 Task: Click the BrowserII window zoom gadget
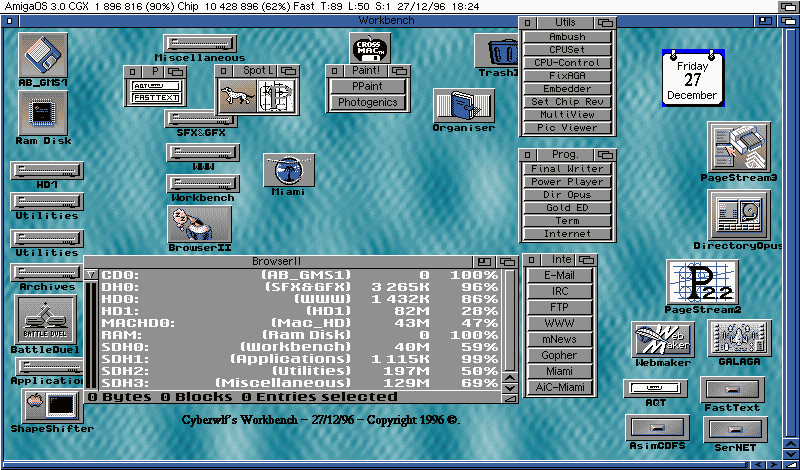[484, 262]
